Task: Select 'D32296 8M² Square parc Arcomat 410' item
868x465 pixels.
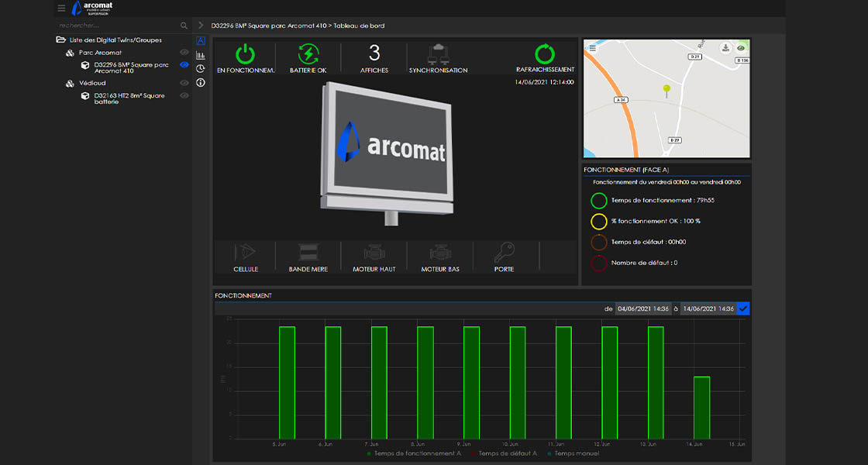Action: click(132, 67)
